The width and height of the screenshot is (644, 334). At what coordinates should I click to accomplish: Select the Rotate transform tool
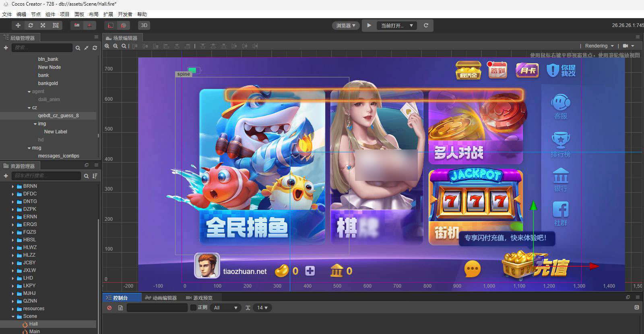coord(30,25)
